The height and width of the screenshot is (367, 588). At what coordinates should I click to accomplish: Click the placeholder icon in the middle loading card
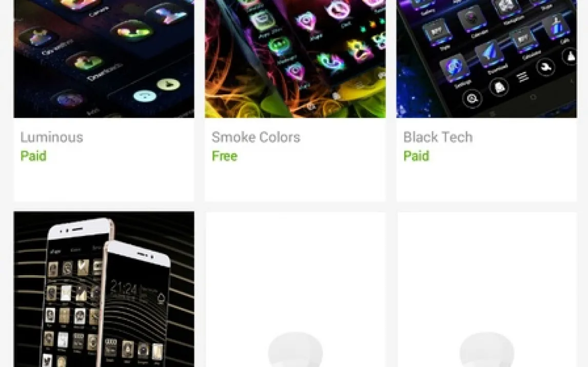click(x=295, y=350)
